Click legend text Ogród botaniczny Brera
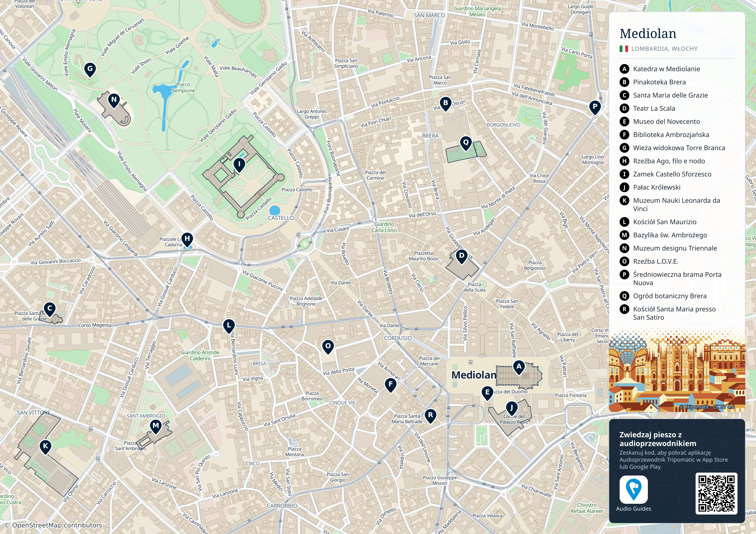756x534 pixels. 670,296
